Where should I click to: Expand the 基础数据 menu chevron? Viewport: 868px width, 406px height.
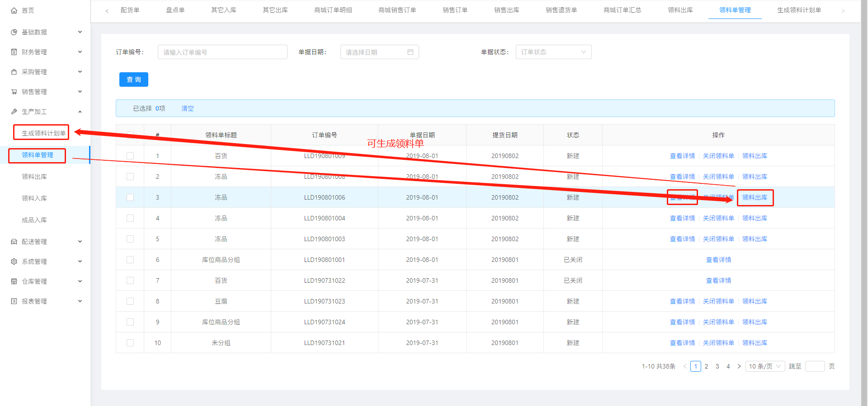pos(80,32)
